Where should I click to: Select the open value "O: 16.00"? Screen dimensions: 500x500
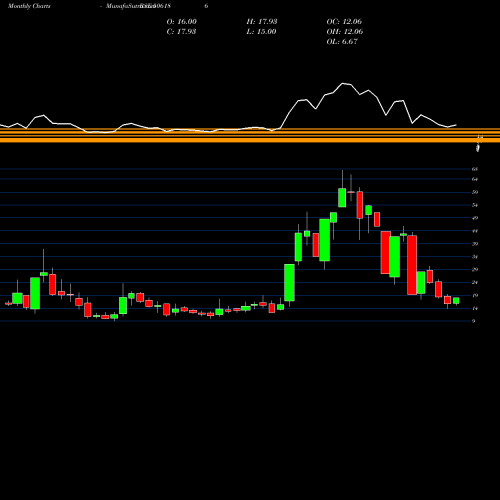point(182,22)
